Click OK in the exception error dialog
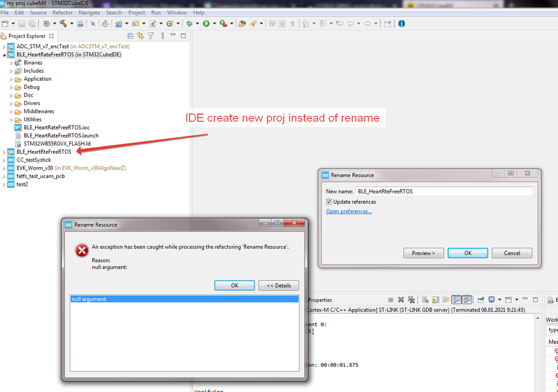The height and width of the screenshot is (392, 558). pyautogui.click(x=234, y=286)
